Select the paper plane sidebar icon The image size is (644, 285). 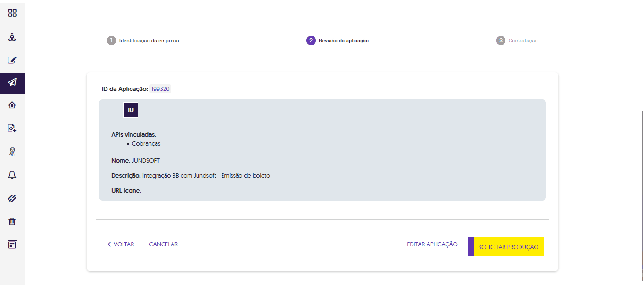tap(12, 82)
